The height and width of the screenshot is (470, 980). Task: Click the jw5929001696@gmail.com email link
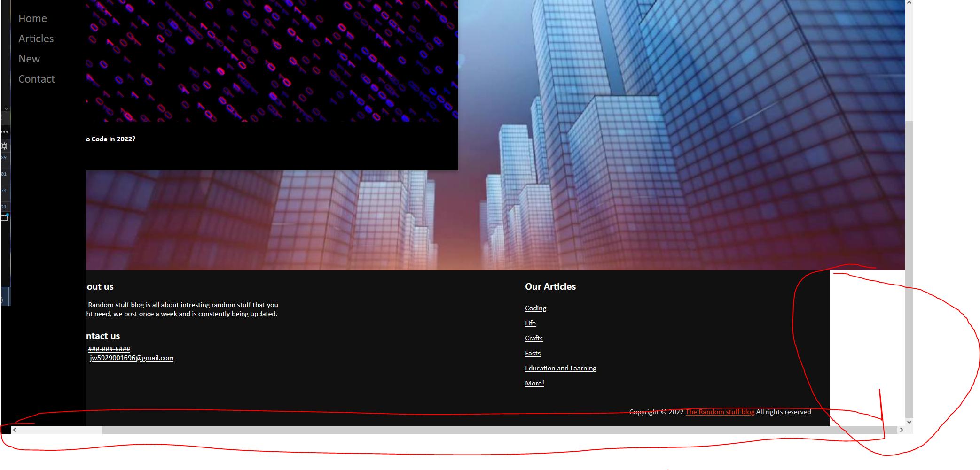click(132, 358)
